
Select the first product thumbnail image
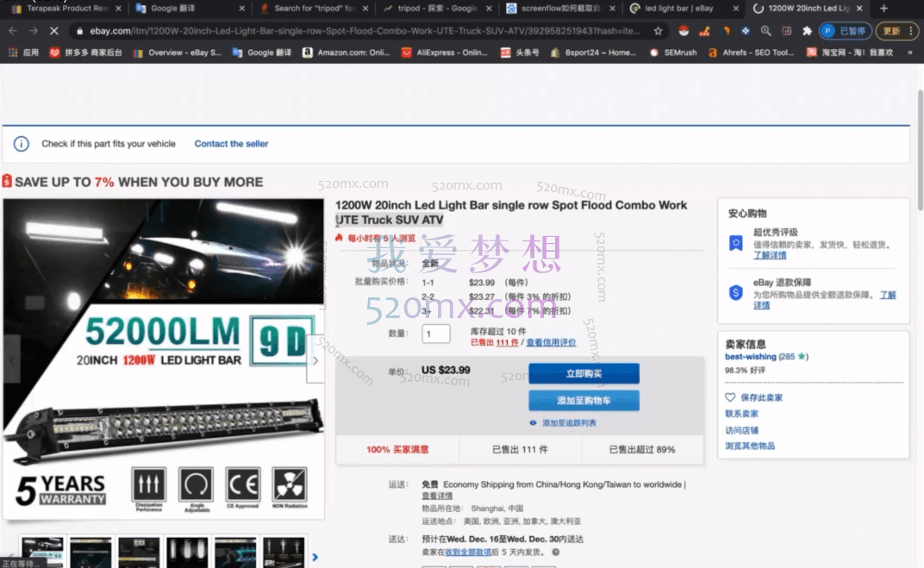click(x=42, y=552)
